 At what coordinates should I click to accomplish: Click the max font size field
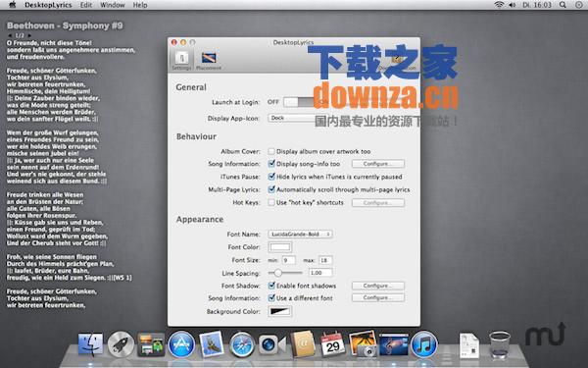(325, 260)
